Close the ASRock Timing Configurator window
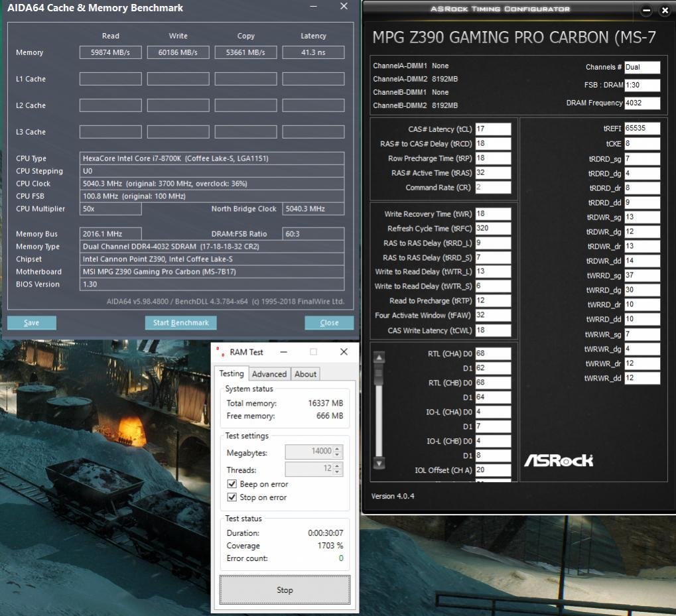This screenshot has height=616, width=676. (x=665, y=11)
